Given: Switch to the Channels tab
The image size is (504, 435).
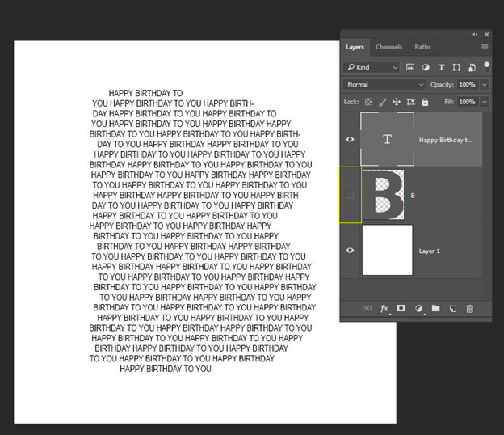Looking at the screenshot, I should tap(389, 47).
